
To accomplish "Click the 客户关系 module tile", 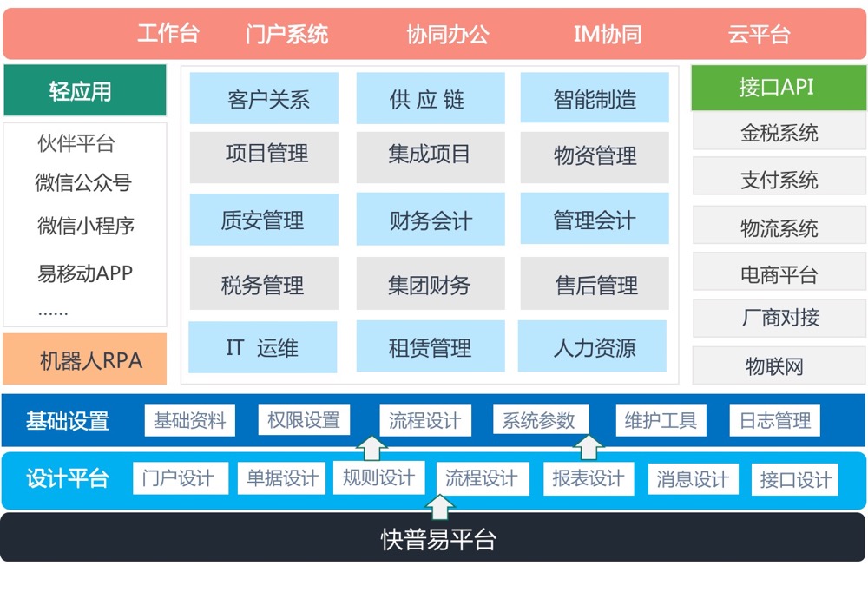I will click(264, 98).
